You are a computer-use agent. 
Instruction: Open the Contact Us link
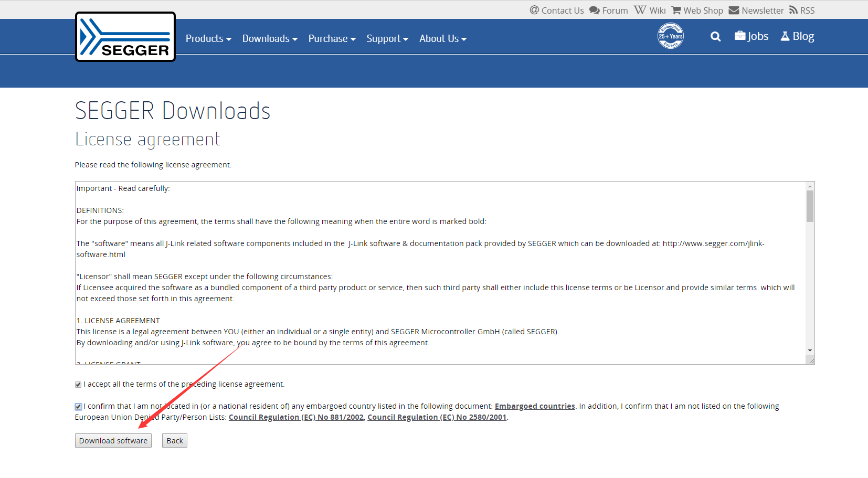coord(563,10)
